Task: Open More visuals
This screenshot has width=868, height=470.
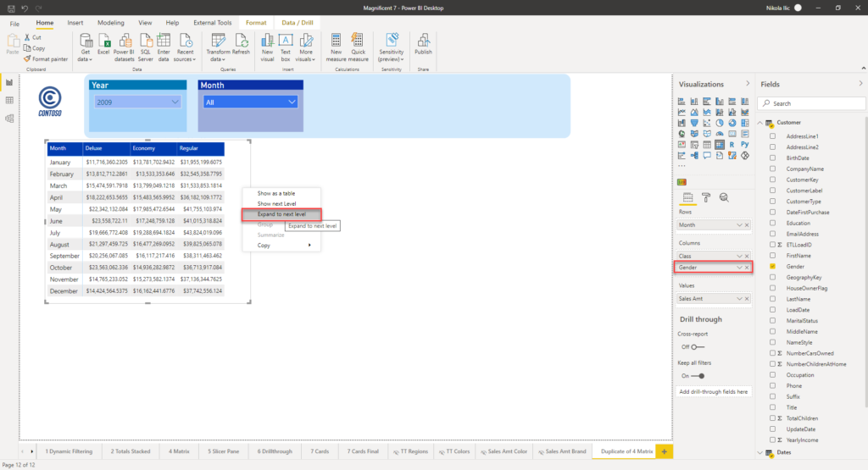Action: [305, 47]
